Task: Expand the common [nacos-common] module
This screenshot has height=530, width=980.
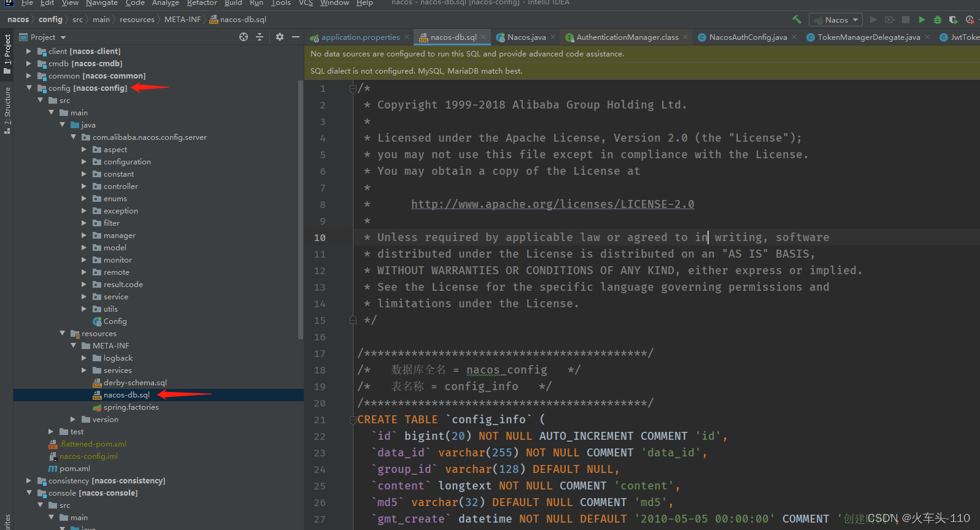Action: click(x=28, y=76)
